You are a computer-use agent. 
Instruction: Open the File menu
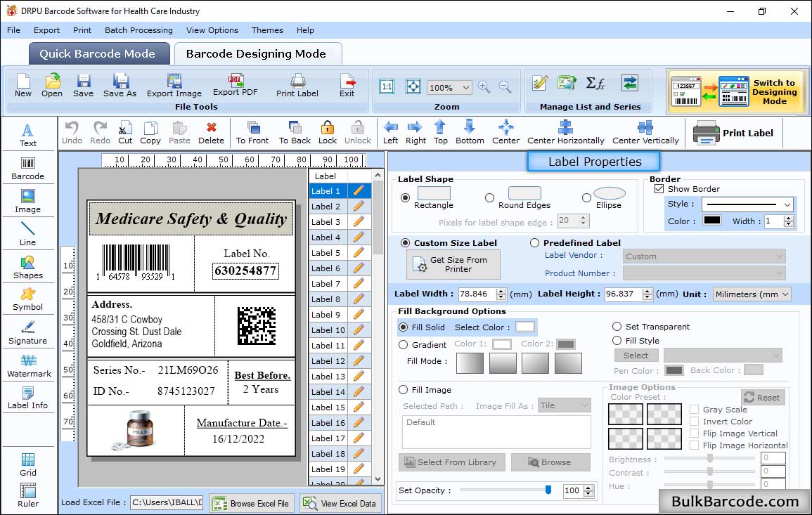pyautogui.click(x=13, y=30)
